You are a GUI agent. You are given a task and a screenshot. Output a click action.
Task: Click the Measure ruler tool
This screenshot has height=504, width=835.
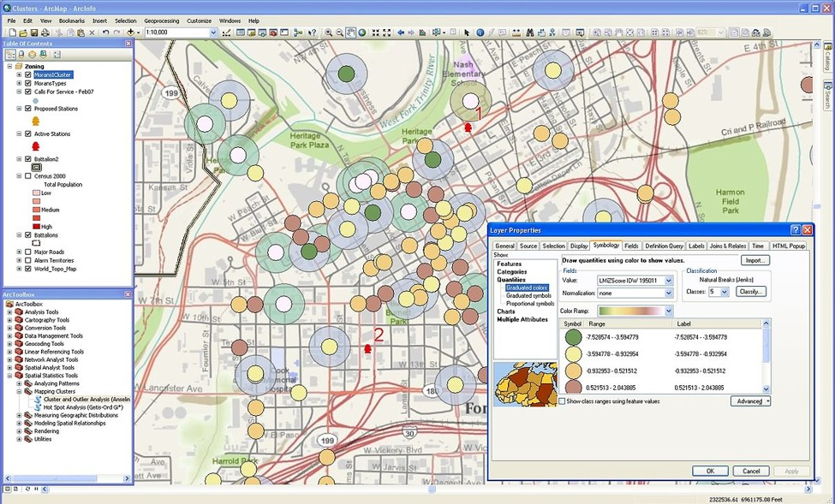coord(516,33)
